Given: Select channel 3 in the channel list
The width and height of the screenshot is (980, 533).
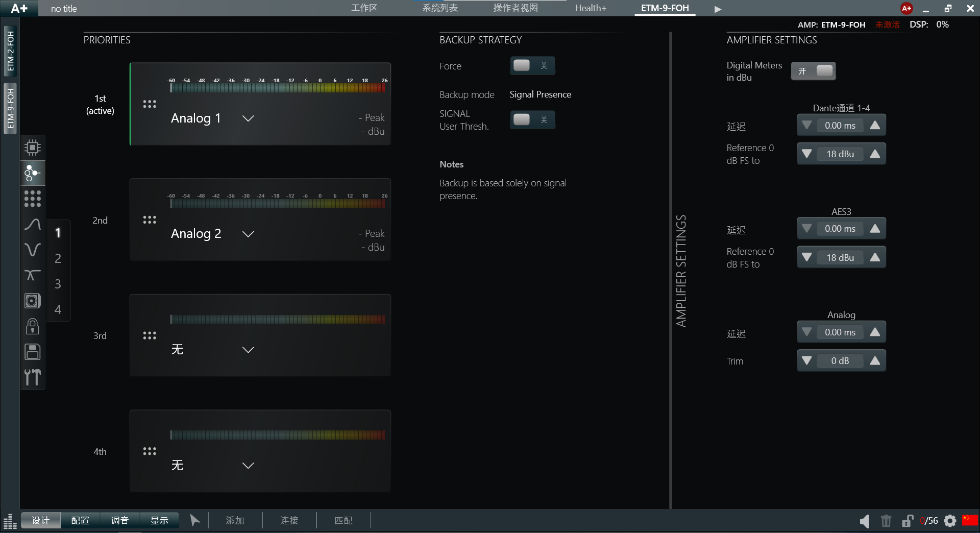Looking at the screenshot, I should (58, 284).
